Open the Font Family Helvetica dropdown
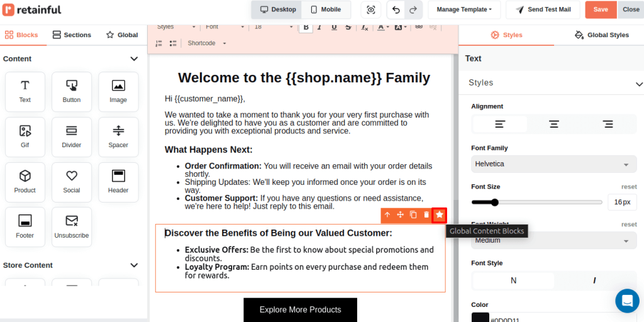Image resolution: width=644 pixels, height=322 pixels. tap(554, 164)
